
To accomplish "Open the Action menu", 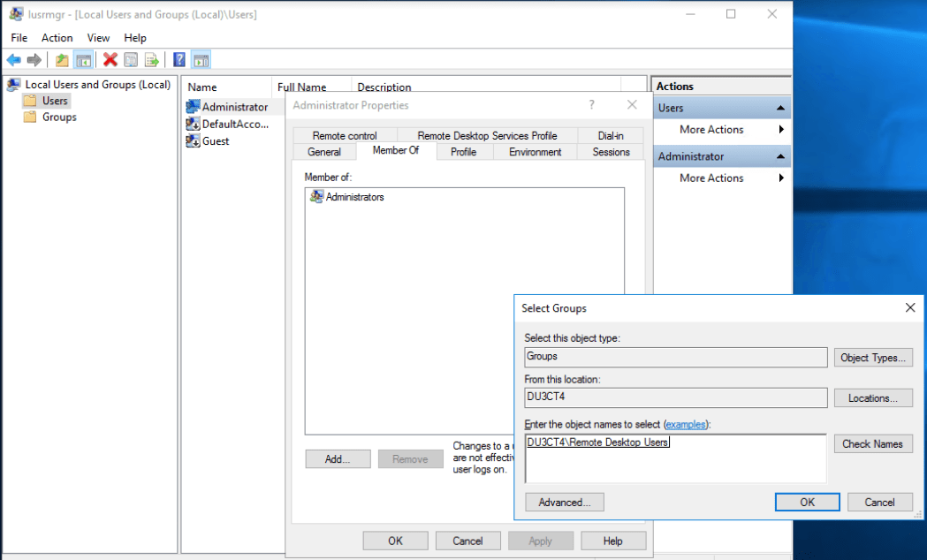I will [x=57, y=38].
